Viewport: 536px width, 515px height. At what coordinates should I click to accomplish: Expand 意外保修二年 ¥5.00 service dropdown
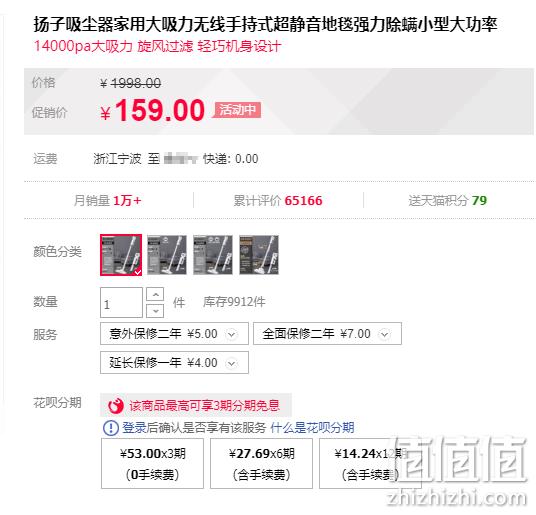click(x=174, y=334)
